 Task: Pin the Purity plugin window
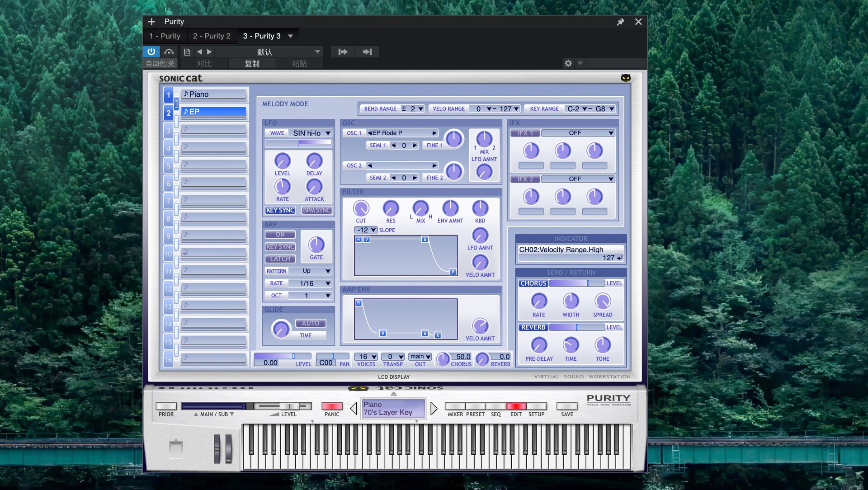tap(620, 22)
